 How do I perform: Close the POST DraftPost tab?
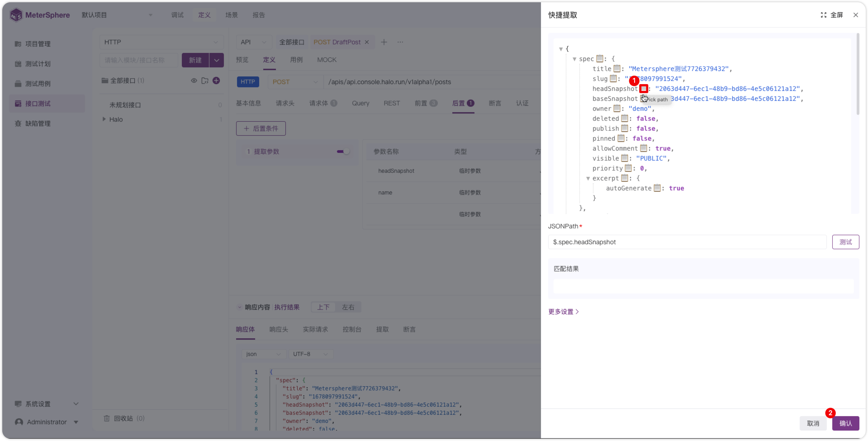pos(367,42)
